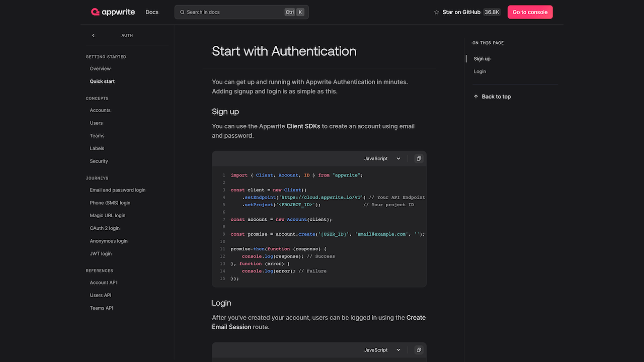
Task: Click the Sign up section heading
Action: point(225,112)
